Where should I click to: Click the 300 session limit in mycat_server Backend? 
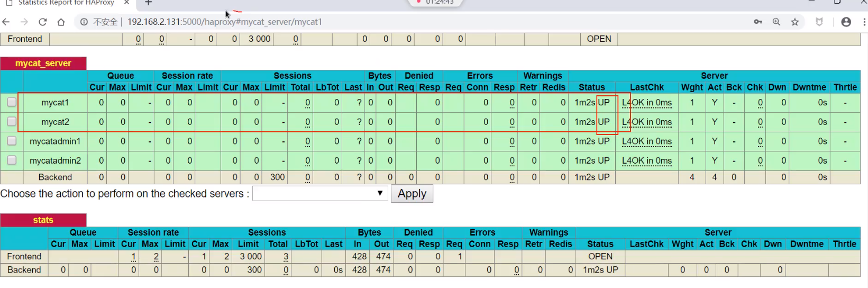click(277, 177)
